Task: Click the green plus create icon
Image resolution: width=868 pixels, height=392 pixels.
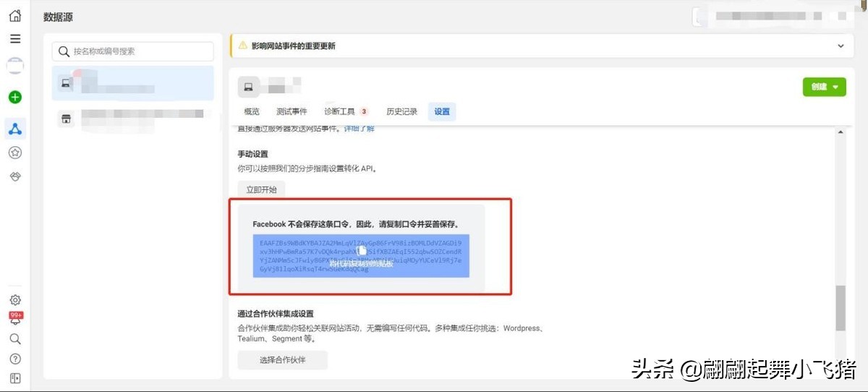Action: click(x=15, y=97)
